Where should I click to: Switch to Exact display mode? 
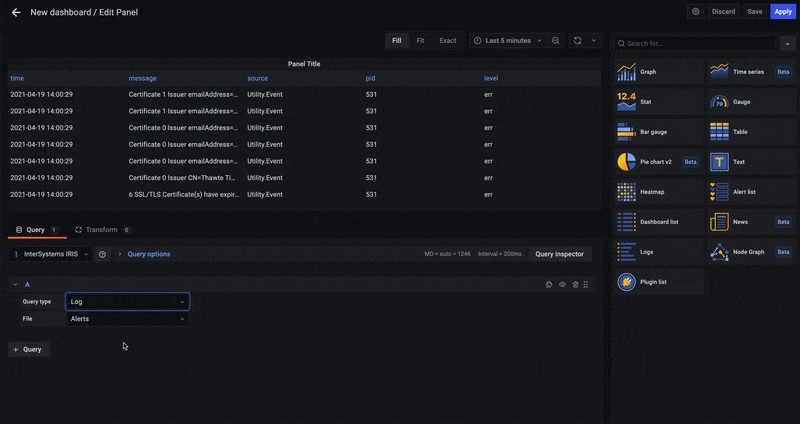pyautogui.click(x=448, y=41)
